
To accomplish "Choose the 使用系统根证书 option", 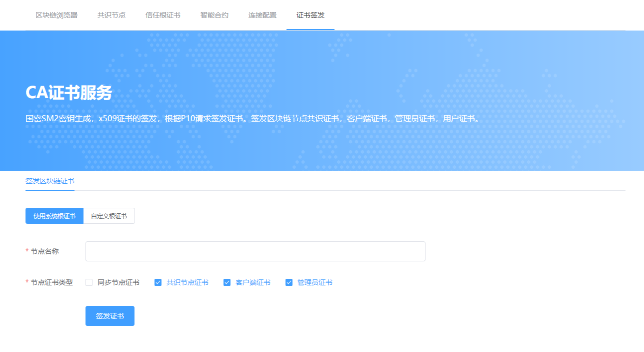I will 54,216.
